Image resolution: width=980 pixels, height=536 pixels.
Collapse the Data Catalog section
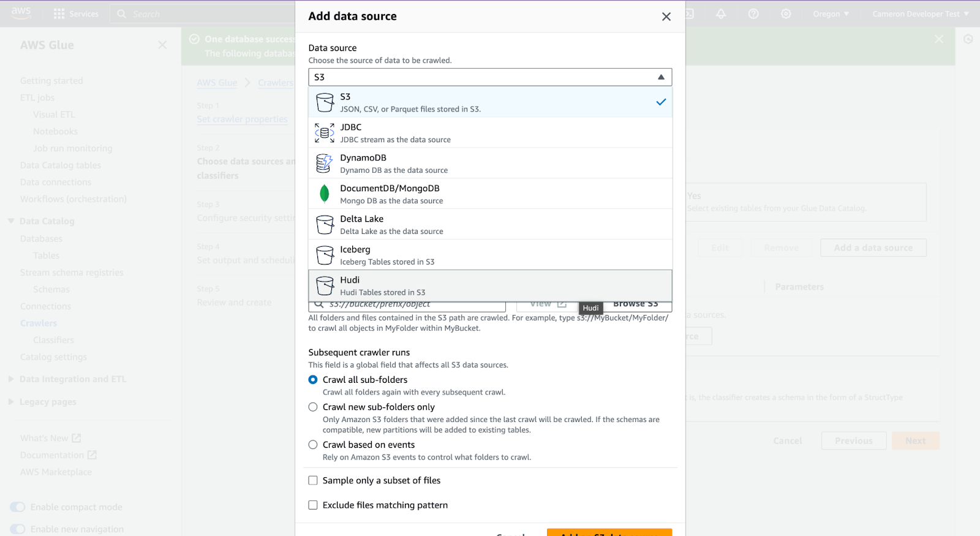(x=11, y=221)
